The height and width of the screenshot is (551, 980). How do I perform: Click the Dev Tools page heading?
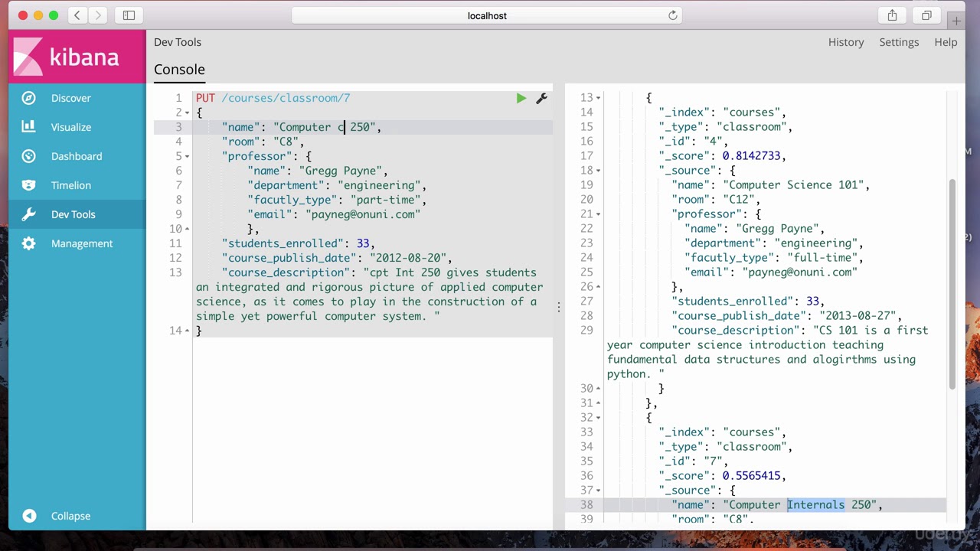tap(178, 42)
